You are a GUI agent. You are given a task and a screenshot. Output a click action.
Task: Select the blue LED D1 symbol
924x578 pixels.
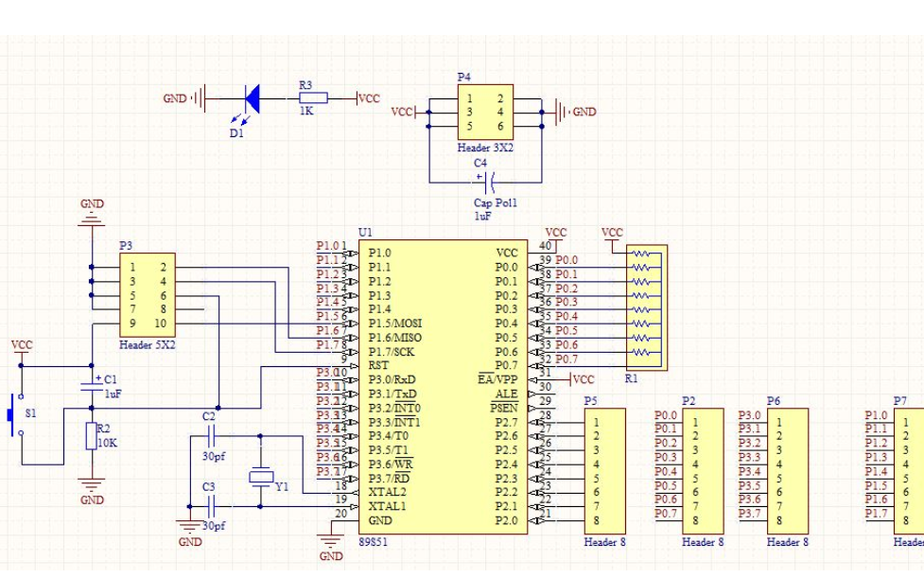252,97
